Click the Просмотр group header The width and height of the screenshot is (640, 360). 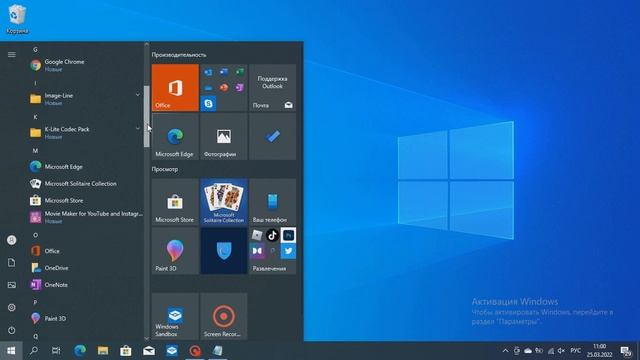point(165,169)
